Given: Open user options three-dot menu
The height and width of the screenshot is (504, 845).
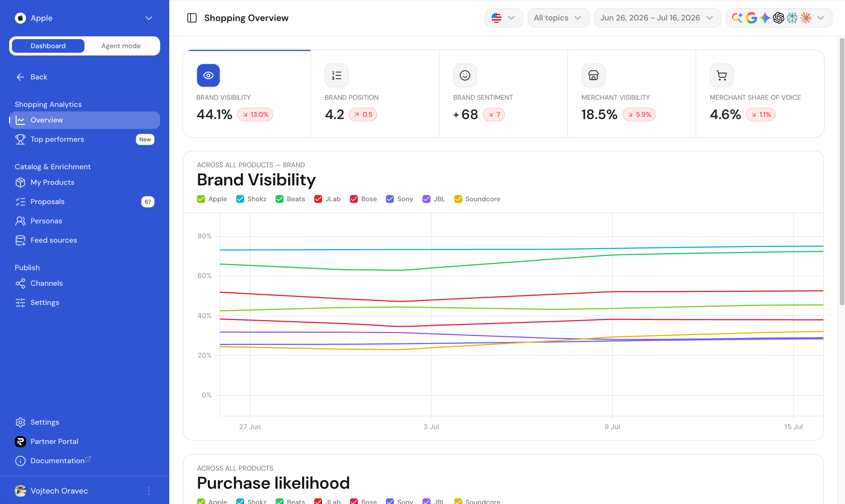Looking at the screenshot, I should pyautogui.click(x=149, y=491).
